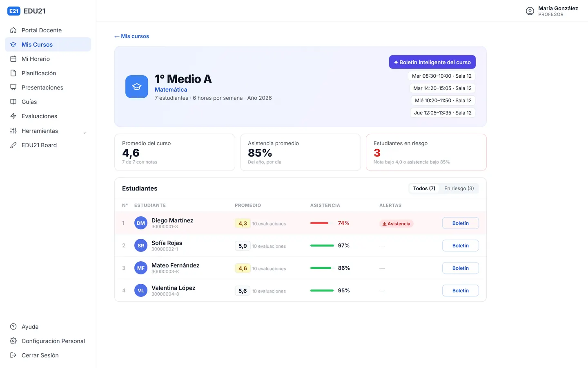588x368 pixels.
Task: Click María González user avatar icon
Action: coord(530,11)
